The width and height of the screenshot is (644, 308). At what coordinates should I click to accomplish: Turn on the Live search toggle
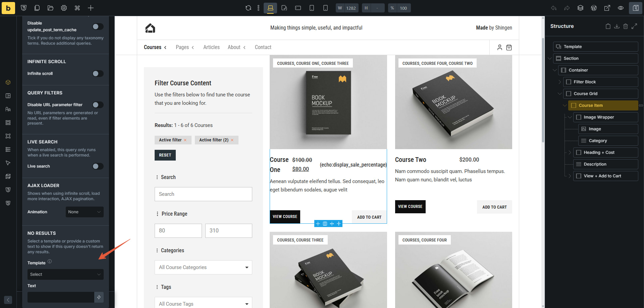pos(98,166)
